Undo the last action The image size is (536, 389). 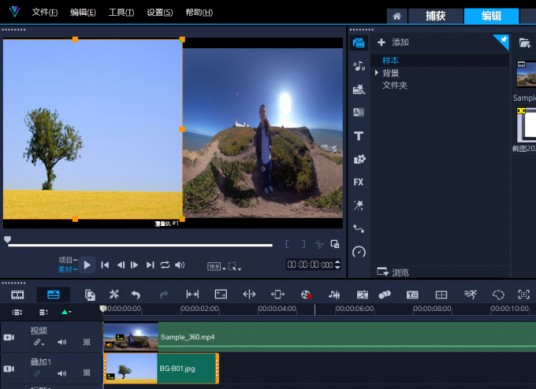tap(136, 294)
